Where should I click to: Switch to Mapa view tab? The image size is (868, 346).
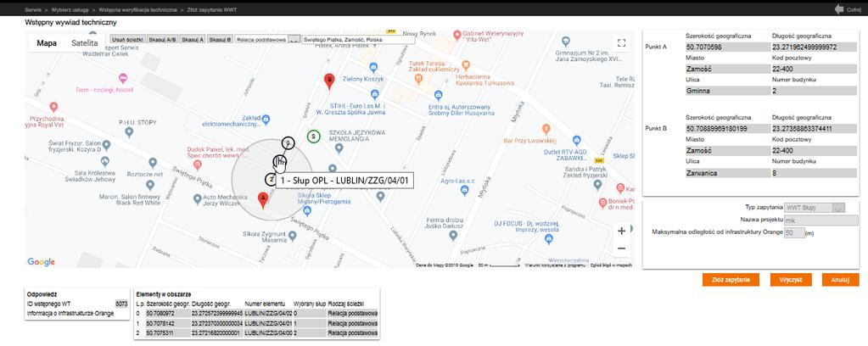click(x=47, y=43)
